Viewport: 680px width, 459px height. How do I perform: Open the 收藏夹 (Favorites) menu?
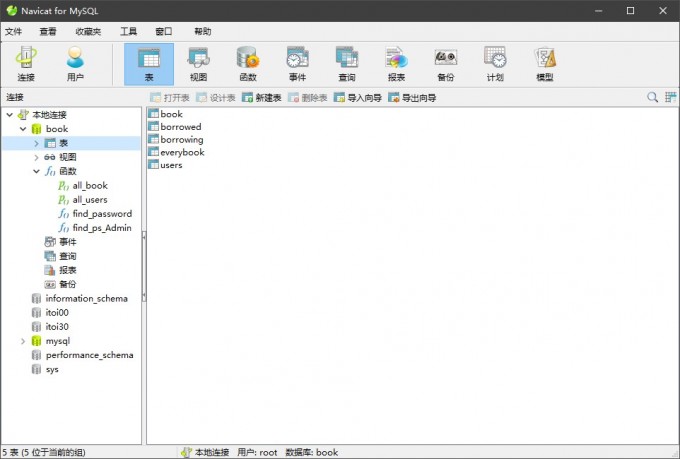(x=88, y=31)
